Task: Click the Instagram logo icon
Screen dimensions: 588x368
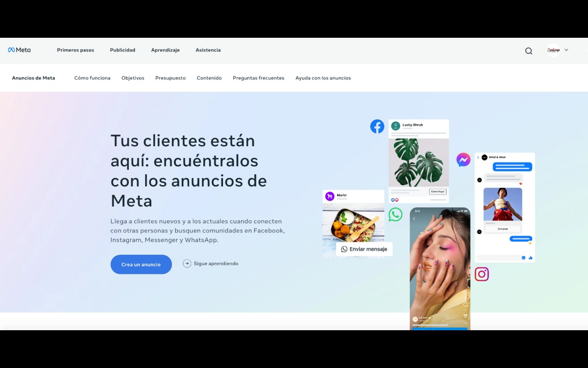Action: (x=481, y=274)
